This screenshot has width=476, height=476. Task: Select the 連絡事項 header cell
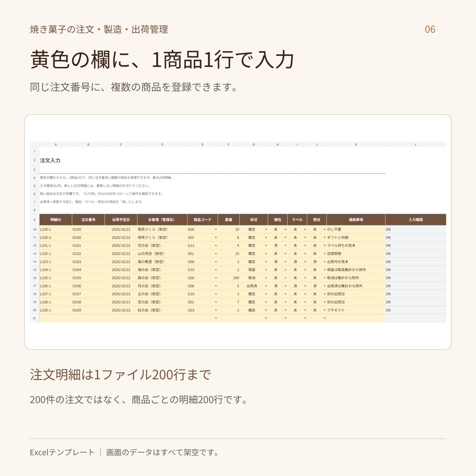(x=356, y=219)
